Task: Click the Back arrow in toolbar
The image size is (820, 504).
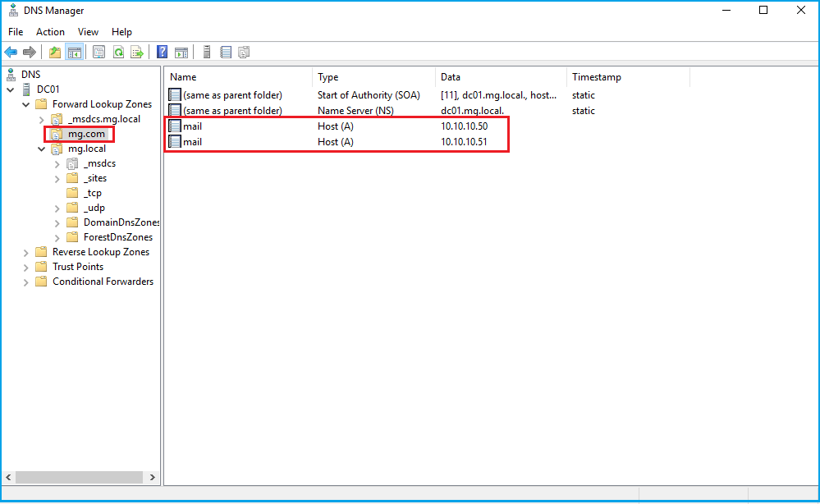Action: [11, 53]
